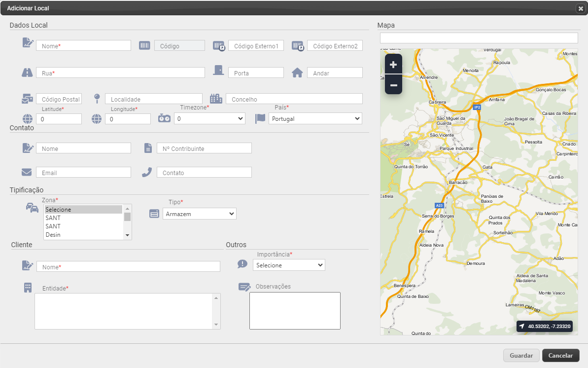Click the map coordinates badge 40.53202, -7.23320
Screen dimensions: 588x368
[545, 327]
